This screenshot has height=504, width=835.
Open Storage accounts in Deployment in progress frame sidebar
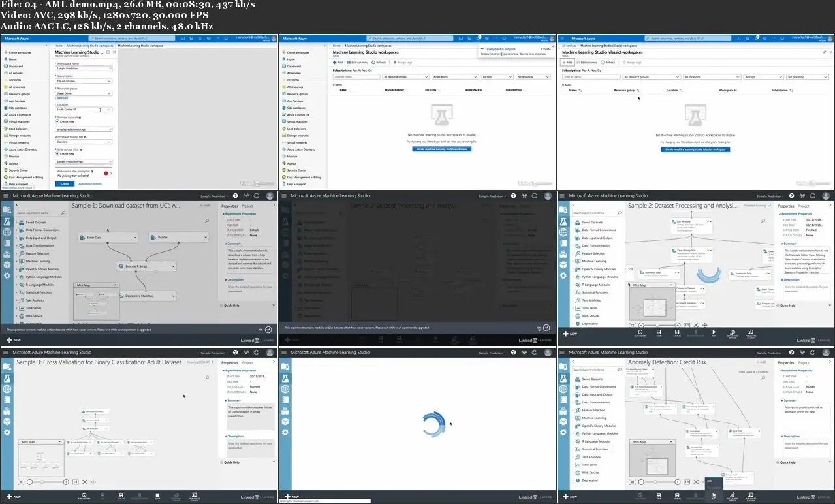298,135
